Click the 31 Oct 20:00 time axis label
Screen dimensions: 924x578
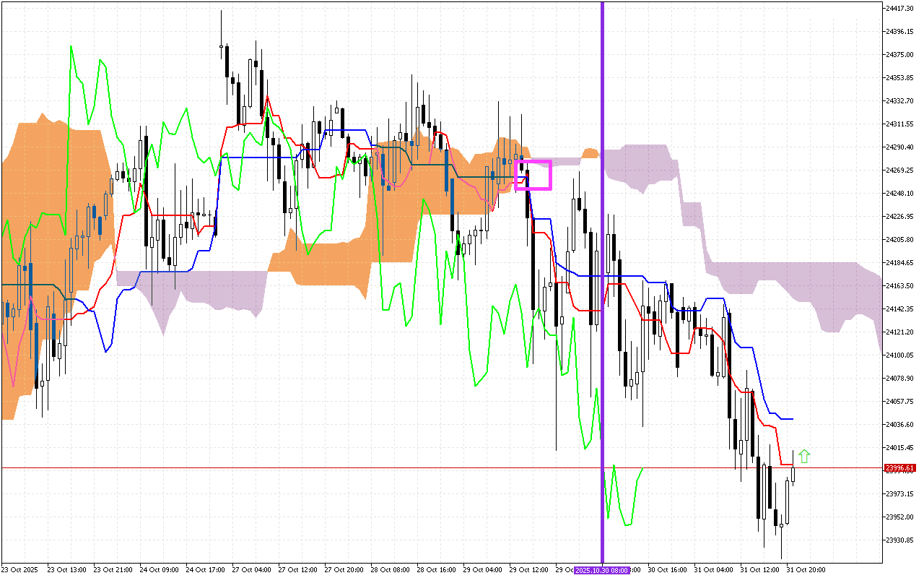(806, 570)
